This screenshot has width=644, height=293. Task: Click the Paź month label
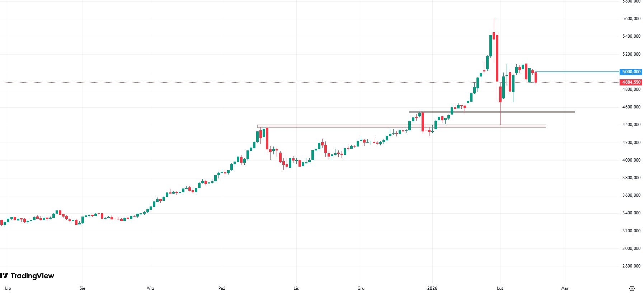pyautogui.click(x=222, y=288)
